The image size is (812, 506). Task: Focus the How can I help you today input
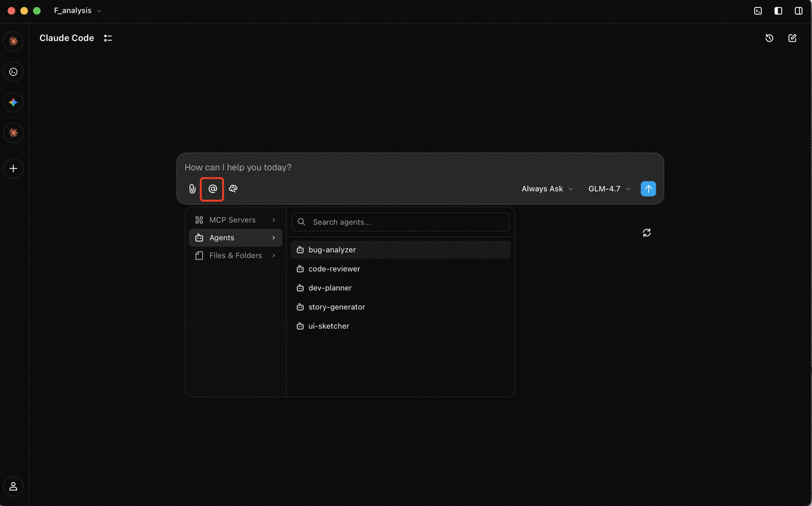coord(420,168)
